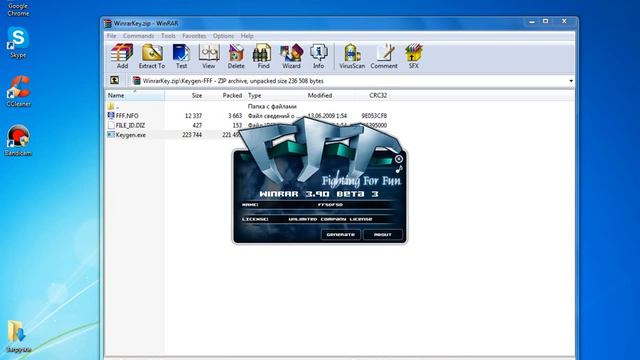Image resolution: width=640 pixels, height=360 pixels.
Task: Open CCleaner desktop shortcut
Action: tap(18, 91)
